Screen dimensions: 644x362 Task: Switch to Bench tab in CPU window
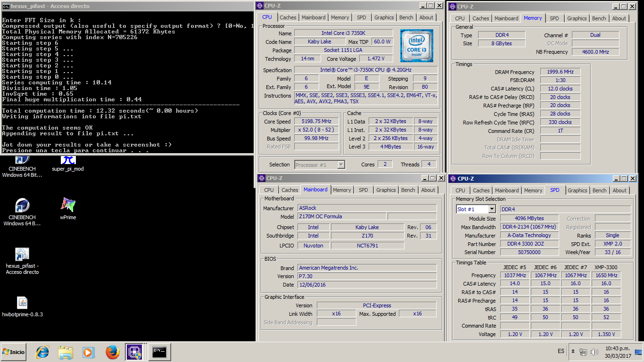406,17
